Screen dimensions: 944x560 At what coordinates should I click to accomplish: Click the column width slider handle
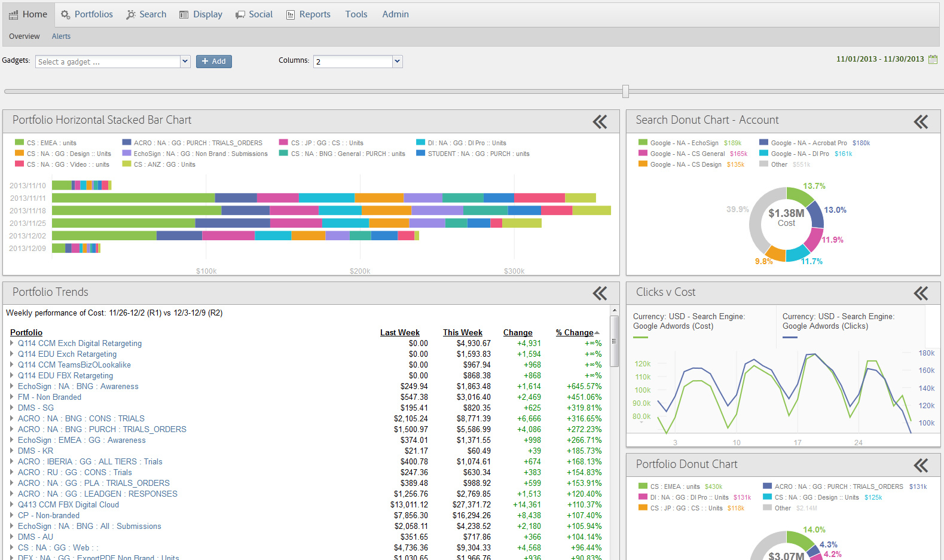[x=625, y=91]
